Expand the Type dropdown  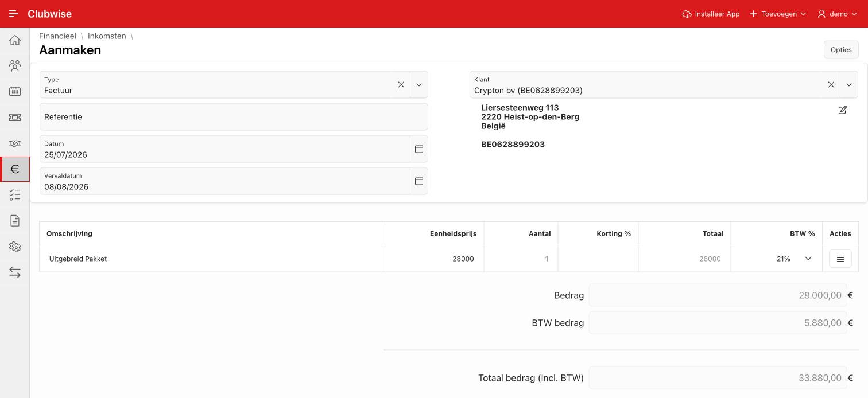tap(419, 85)
